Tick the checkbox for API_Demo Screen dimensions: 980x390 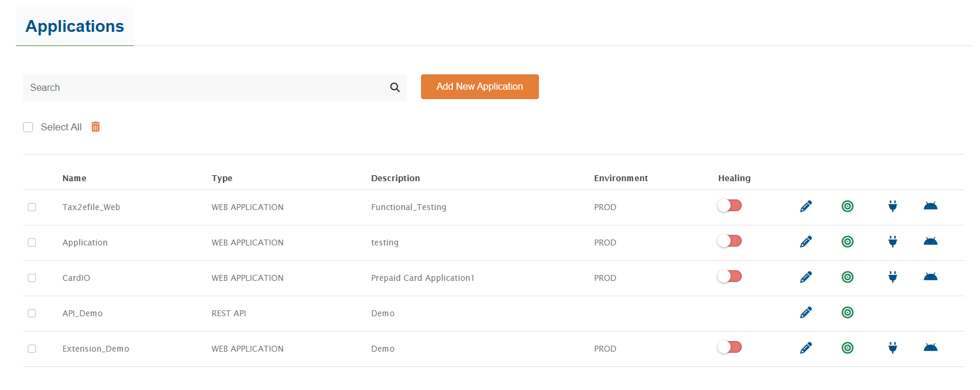click(32, 313)
